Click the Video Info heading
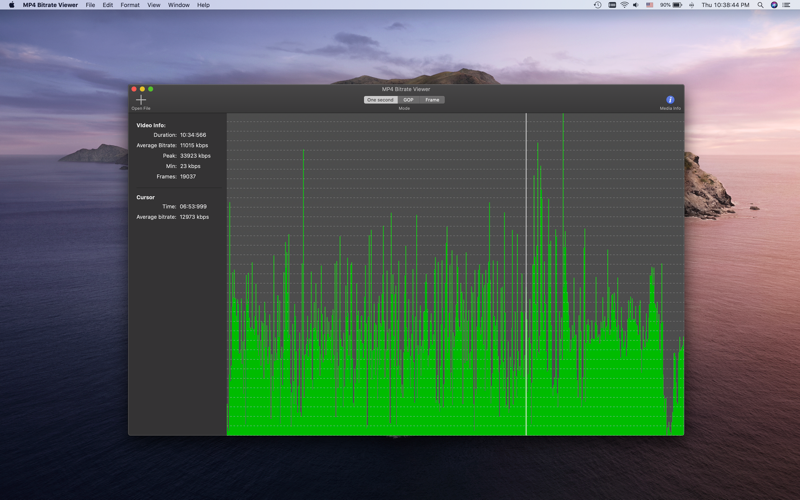Viewport: 800px width, 500px height. click(x=151, y=125)
